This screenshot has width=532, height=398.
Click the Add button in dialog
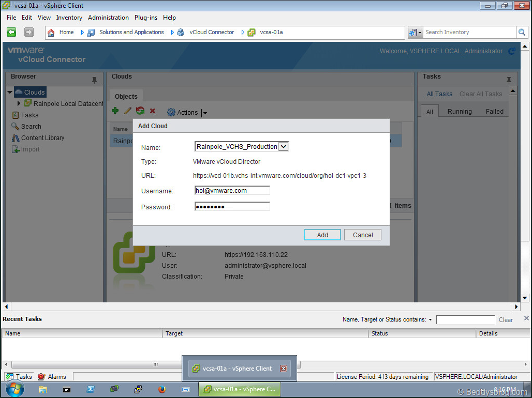click(322, 235)
